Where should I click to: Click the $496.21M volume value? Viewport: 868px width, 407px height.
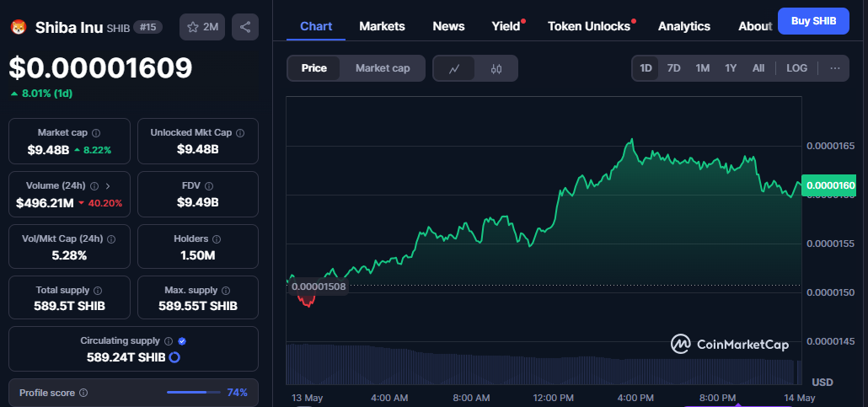coord(45,203)
